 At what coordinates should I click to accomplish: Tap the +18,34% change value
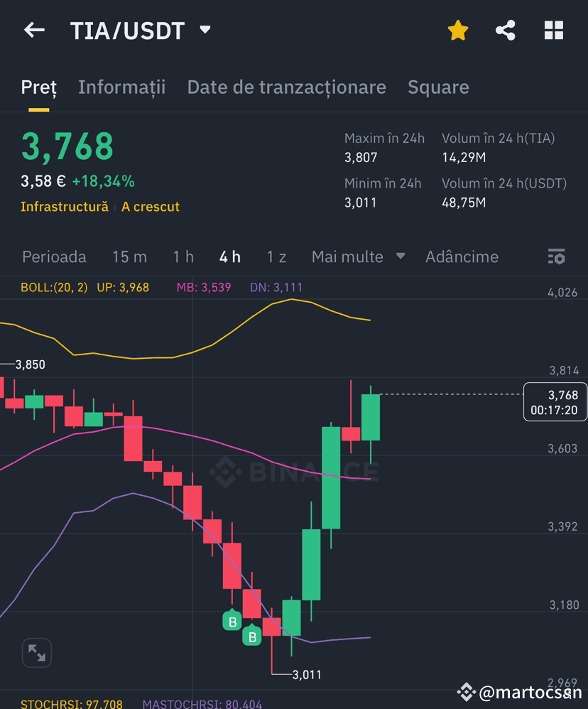tap(104, 181)
